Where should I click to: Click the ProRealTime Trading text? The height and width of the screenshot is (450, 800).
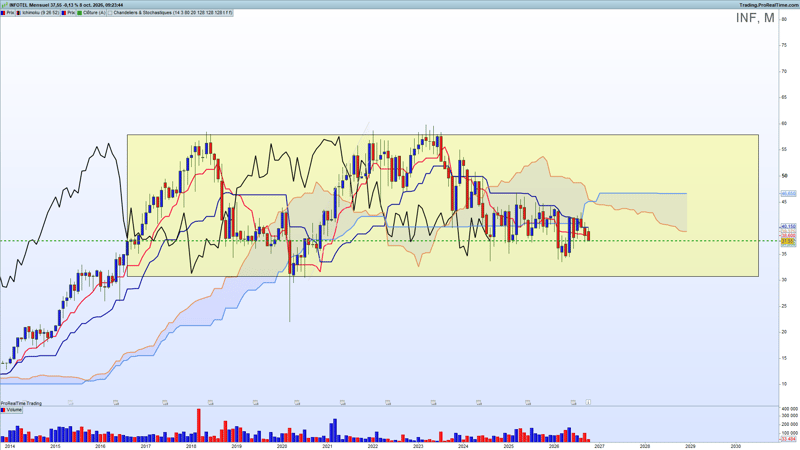(x=21, y=403)
